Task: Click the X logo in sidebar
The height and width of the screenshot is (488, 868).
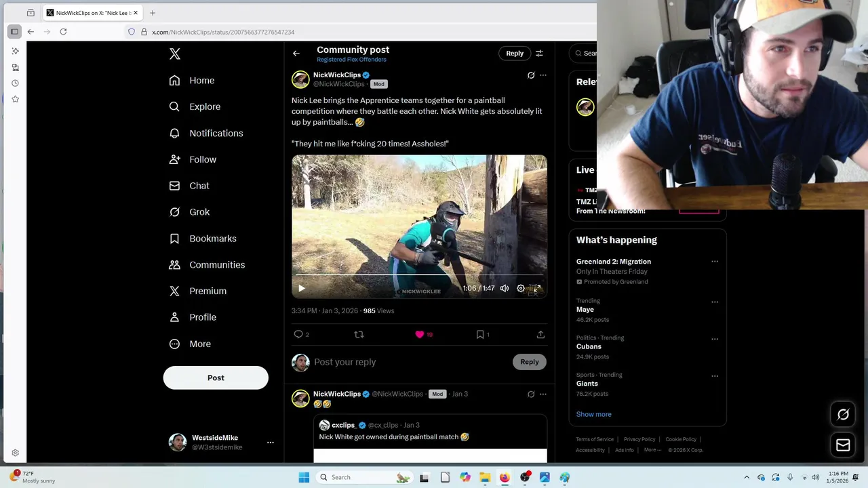Action: [175, 54]
